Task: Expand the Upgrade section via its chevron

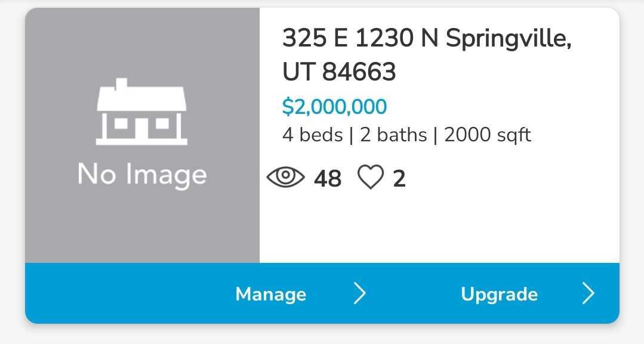Action: (x=589, y=293)
